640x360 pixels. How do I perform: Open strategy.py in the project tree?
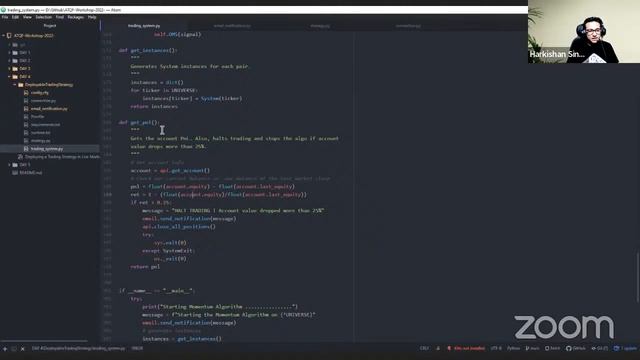(x=40, y=141)
